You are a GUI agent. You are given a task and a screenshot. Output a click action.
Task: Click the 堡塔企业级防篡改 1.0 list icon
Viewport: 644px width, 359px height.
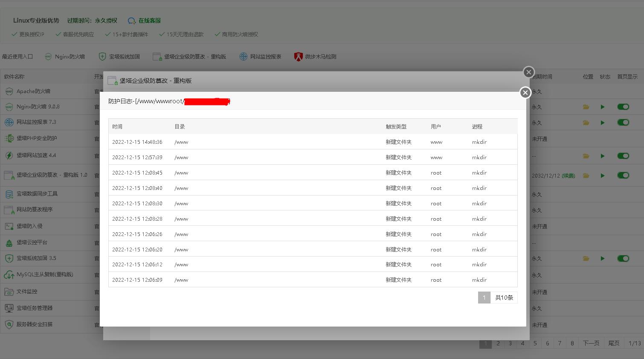pos(9,175)
